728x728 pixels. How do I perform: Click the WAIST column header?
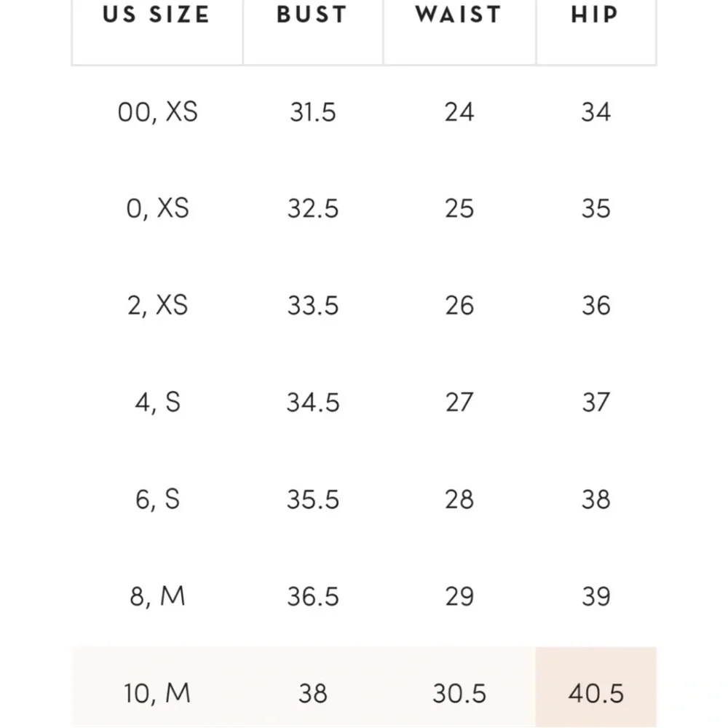[459, 15]
